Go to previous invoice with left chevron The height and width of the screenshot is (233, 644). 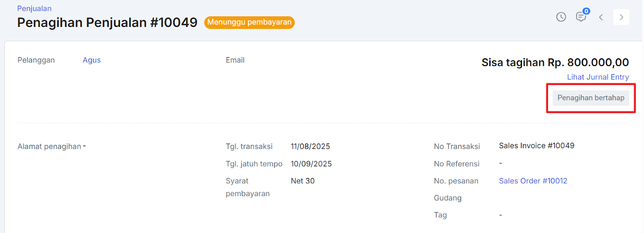(x=601, y=17)
